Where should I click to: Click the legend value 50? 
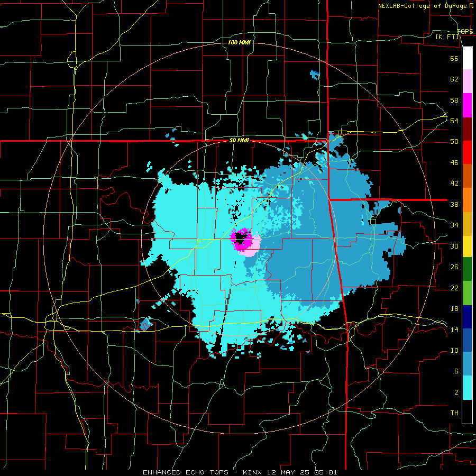click(454, 142)
